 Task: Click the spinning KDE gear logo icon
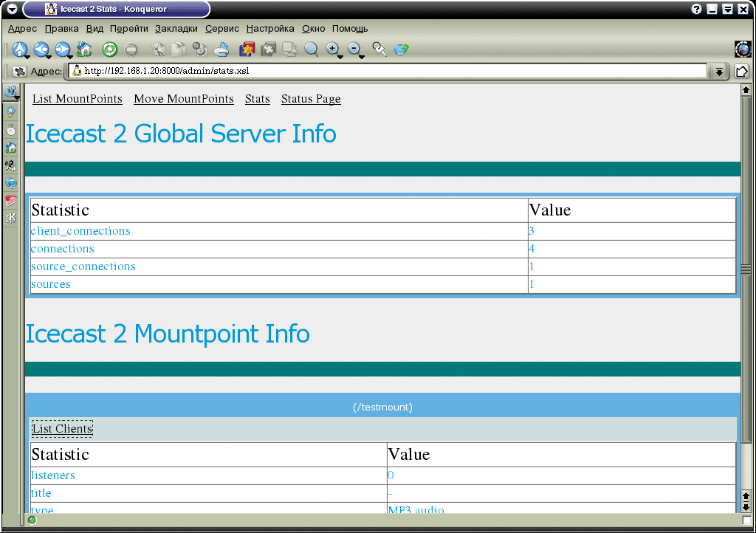pos(743,49)
